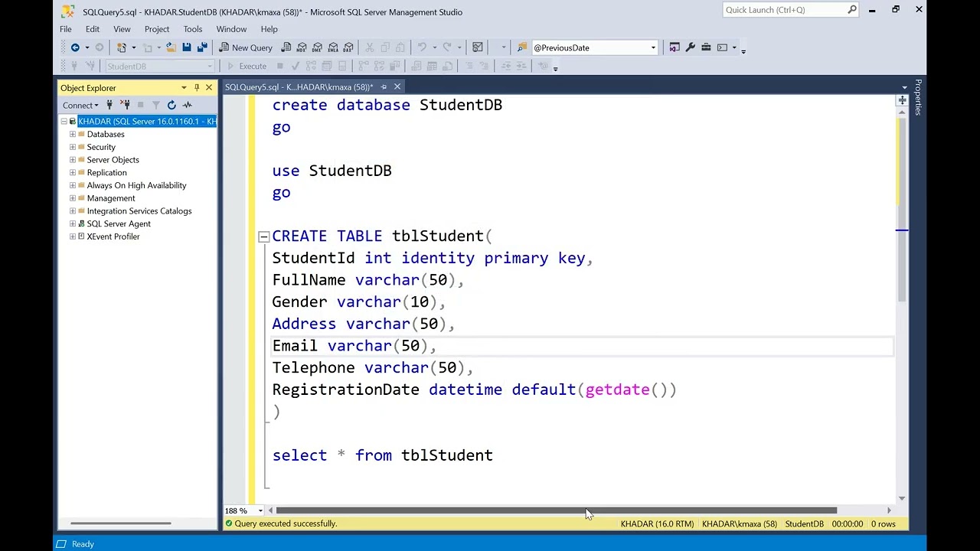Open Activity Monitor icon in Object Explorer
Viewport: 980px width, 551px height.
[x=188, y=105]
